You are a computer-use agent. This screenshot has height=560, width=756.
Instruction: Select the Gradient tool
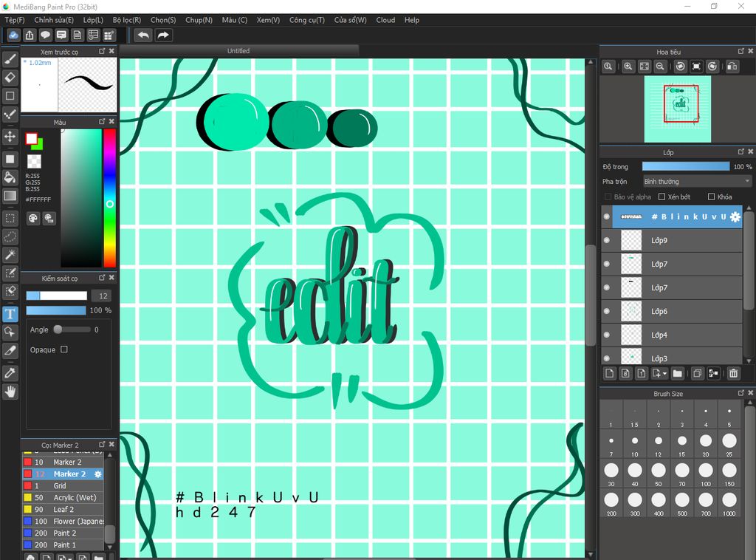click(x=10, y=196)
